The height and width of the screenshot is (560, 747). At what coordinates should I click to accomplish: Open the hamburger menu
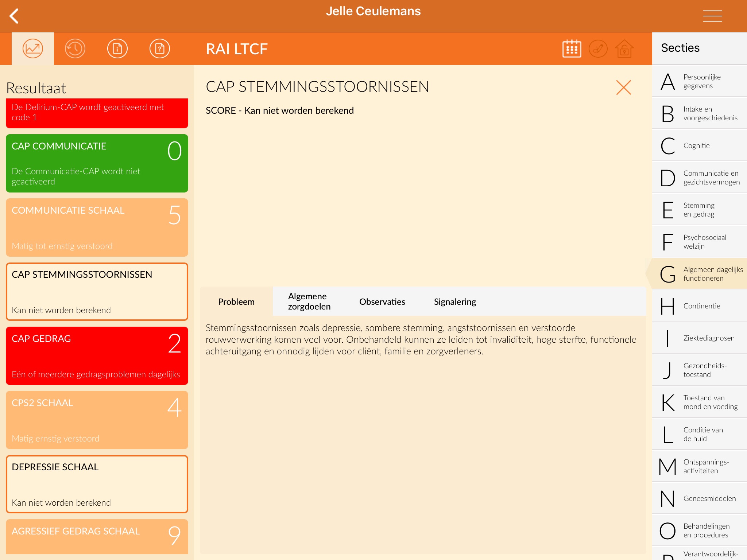pos(712,16)
